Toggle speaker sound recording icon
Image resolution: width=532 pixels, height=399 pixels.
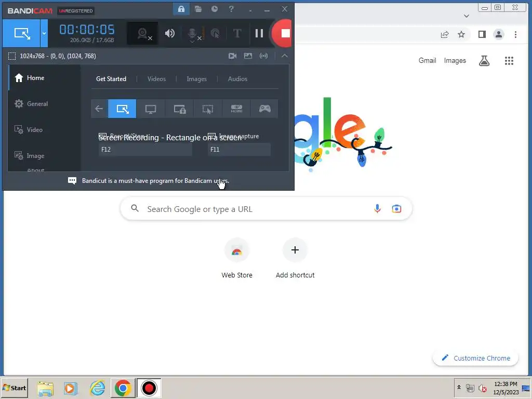pos(170,33)
